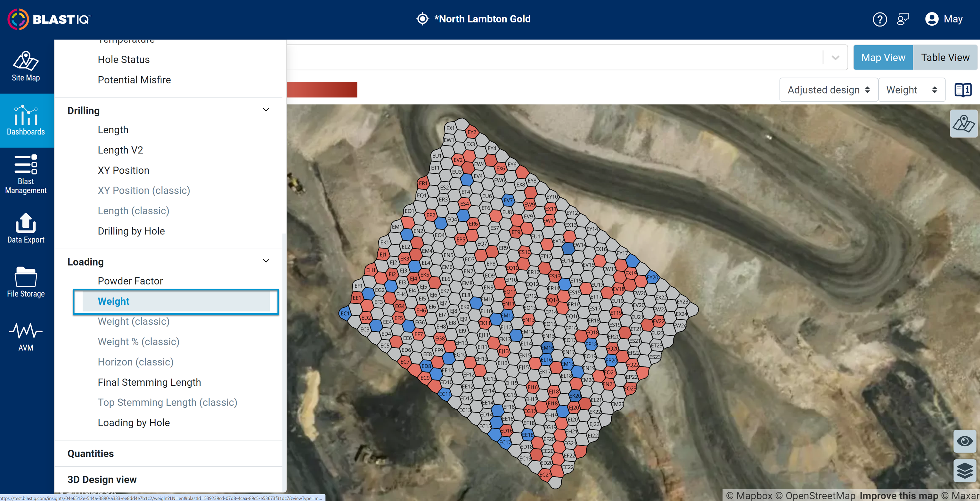Viewport: 980px width, 501px height.
Task: Open the Site Map page
Action: pyautogui.click(x=26, y=66)
